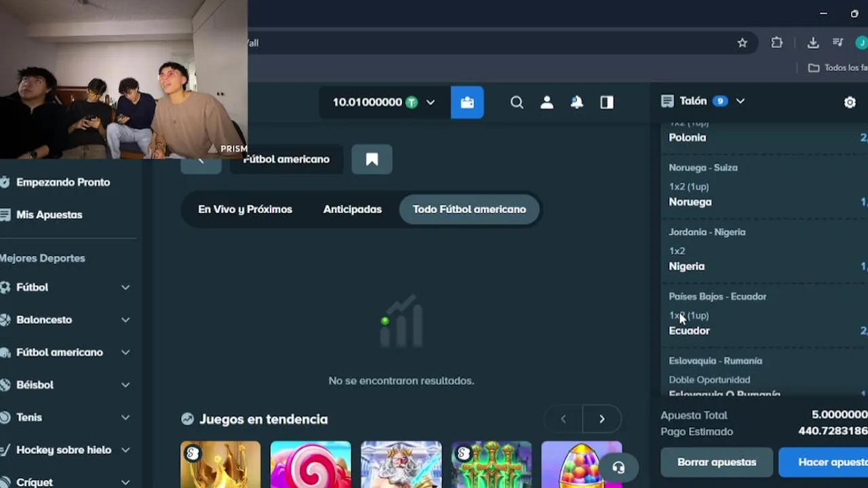Click the Juegos en tendencia icon
The height and width of the screenshot is (488, 868).
(188, 419)
